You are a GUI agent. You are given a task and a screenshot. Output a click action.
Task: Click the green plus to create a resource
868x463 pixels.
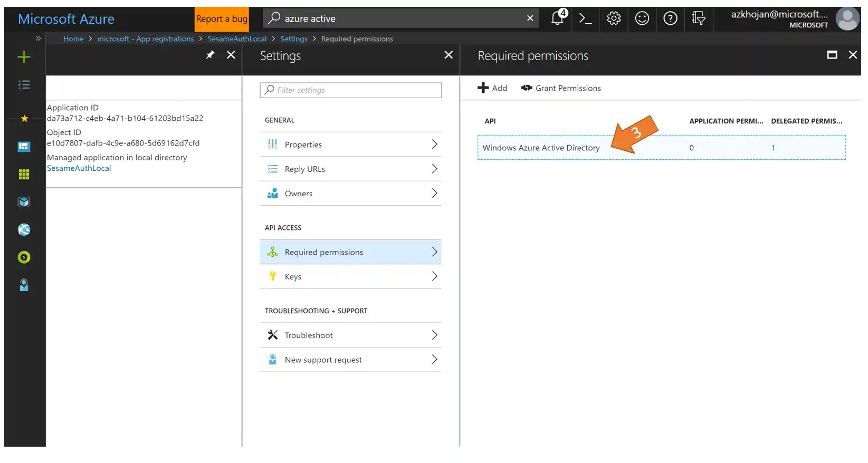[24, 57]
